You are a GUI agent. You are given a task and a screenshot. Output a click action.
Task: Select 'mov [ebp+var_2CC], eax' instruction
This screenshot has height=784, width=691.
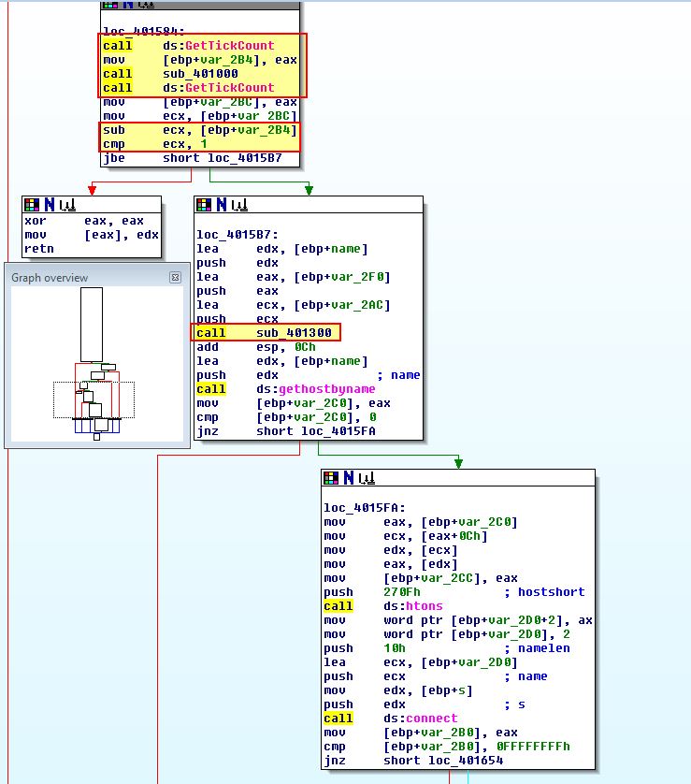click(421, 578)
